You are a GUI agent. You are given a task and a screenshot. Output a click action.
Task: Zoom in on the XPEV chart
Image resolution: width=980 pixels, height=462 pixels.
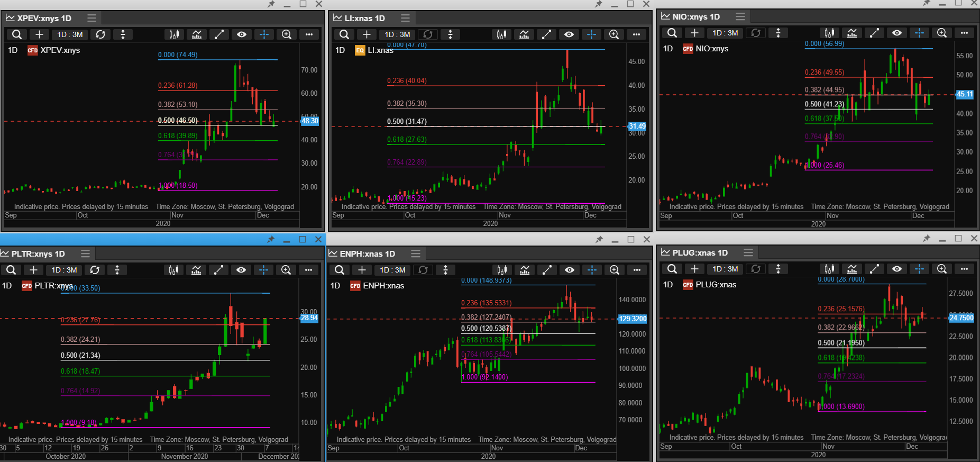coord(287,34)
